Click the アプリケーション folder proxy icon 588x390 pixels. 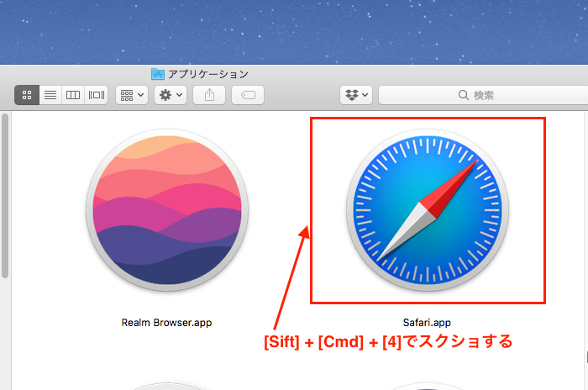[x=158, y=74]
